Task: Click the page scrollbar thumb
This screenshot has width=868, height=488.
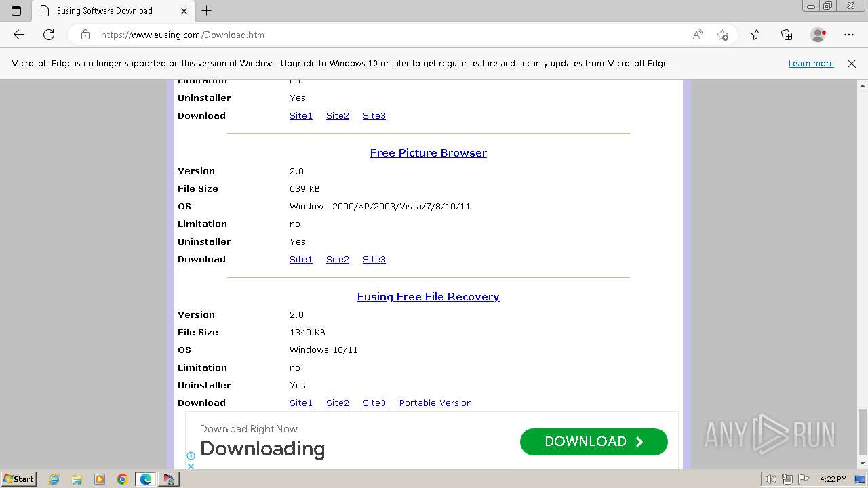Action: pos(863,432)
